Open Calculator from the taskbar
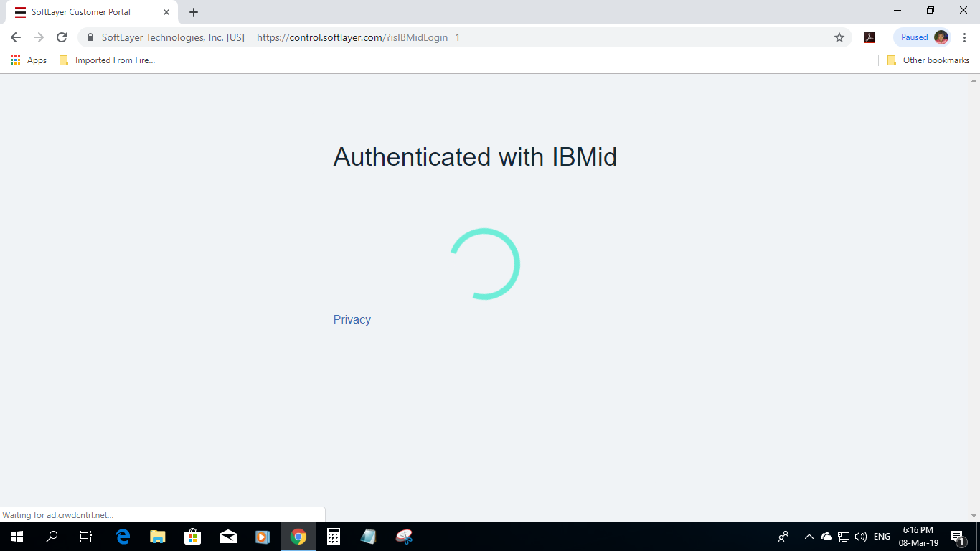 click(x=334, y=537)
